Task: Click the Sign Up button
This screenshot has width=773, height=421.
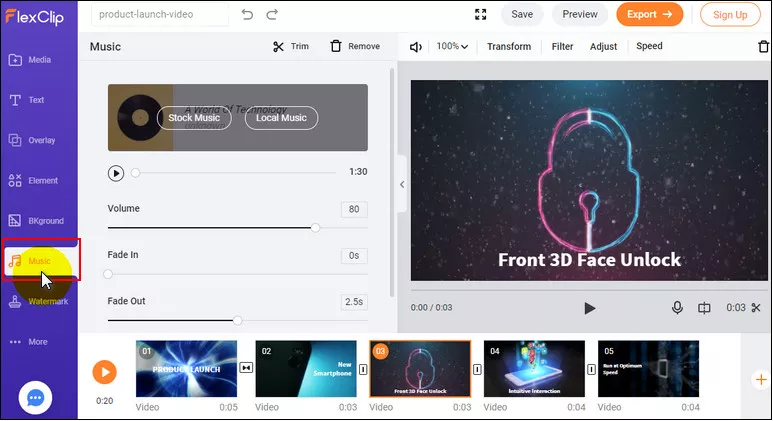Action: (730, 15)
